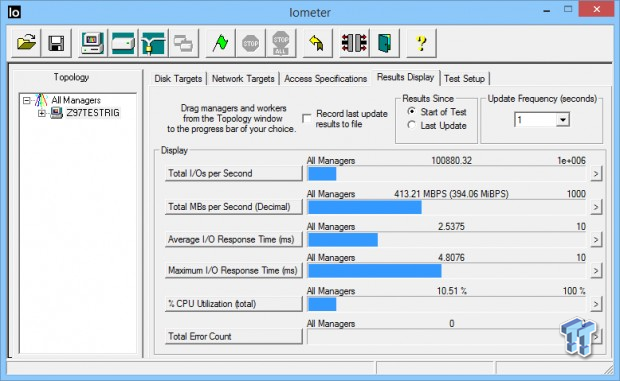
Task: Go to the Test Setup tab
Action: (464, 79)
